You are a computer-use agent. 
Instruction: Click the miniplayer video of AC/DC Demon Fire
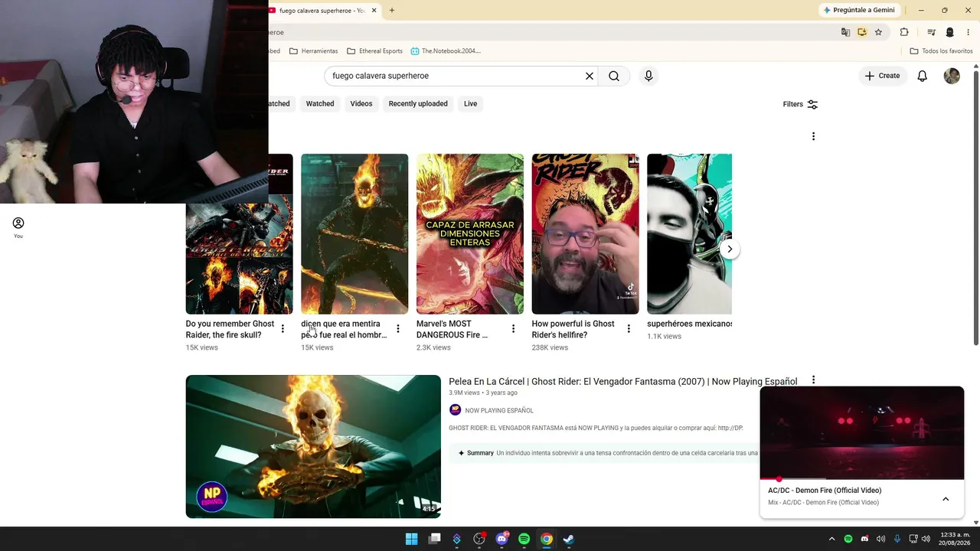[x=862, y=433]
